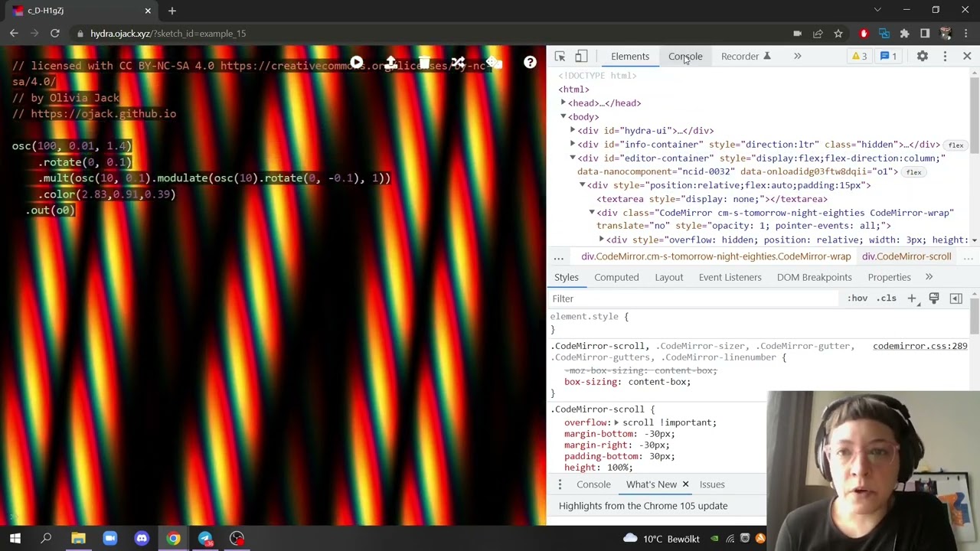The image size is (980, 551).
Task: Reload the page in Chrome
Action: (55, 34)
